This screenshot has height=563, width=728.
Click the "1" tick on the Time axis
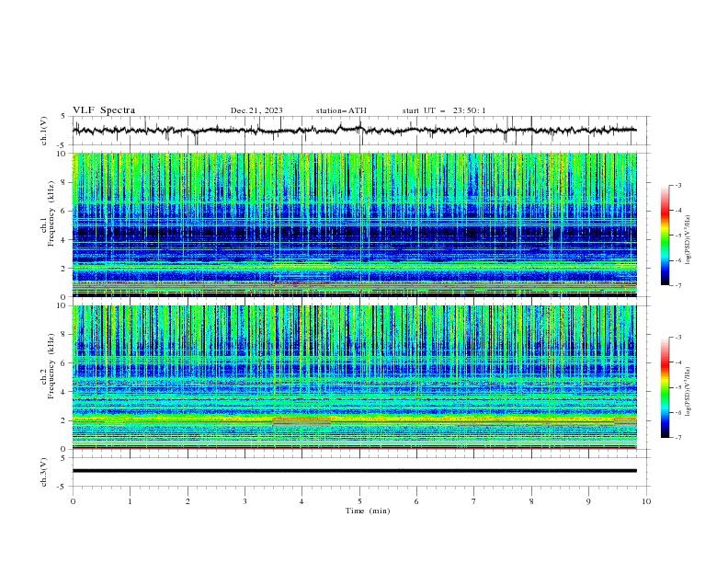[130, 501]
